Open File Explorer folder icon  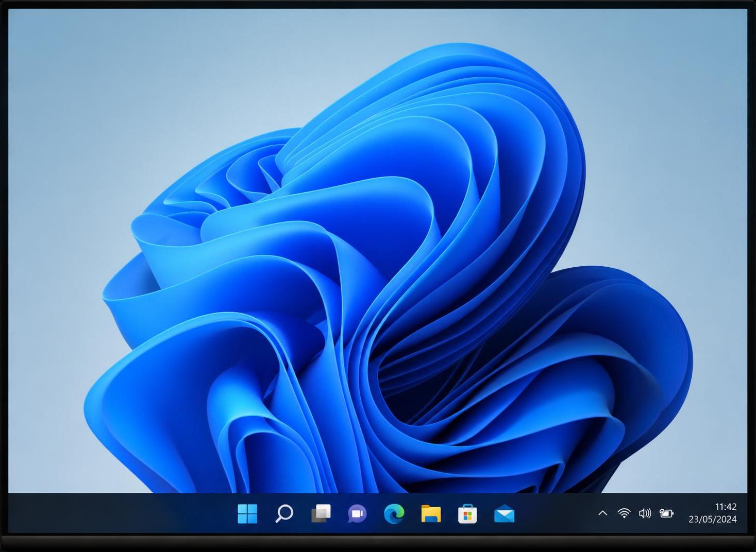coord(431,513)
